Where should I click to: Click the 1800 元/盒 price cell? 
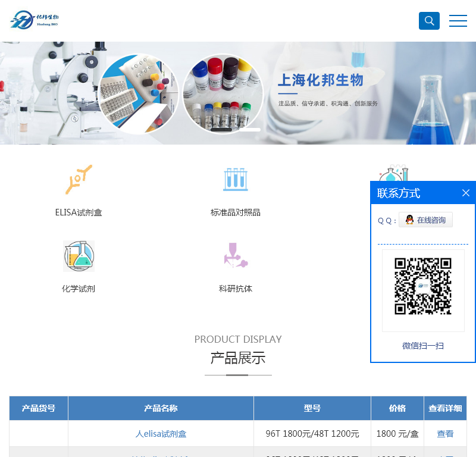point(397,434)
